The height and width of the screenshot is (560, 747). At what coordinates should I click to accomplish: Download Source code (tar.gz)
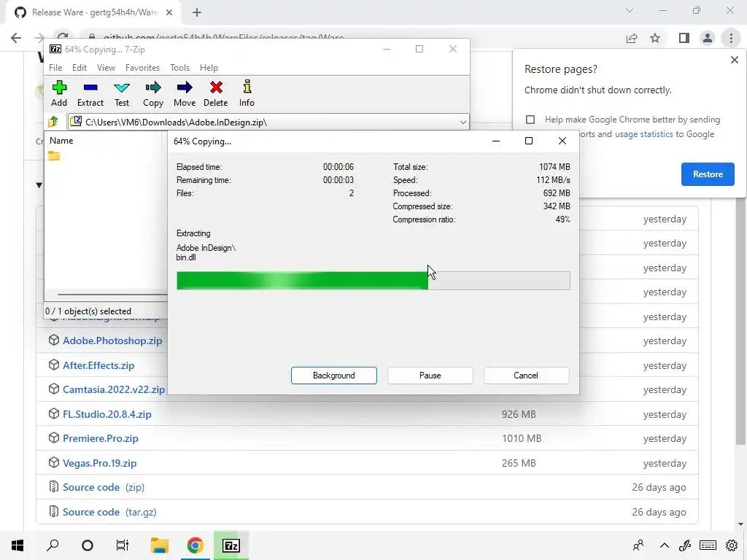109,512
